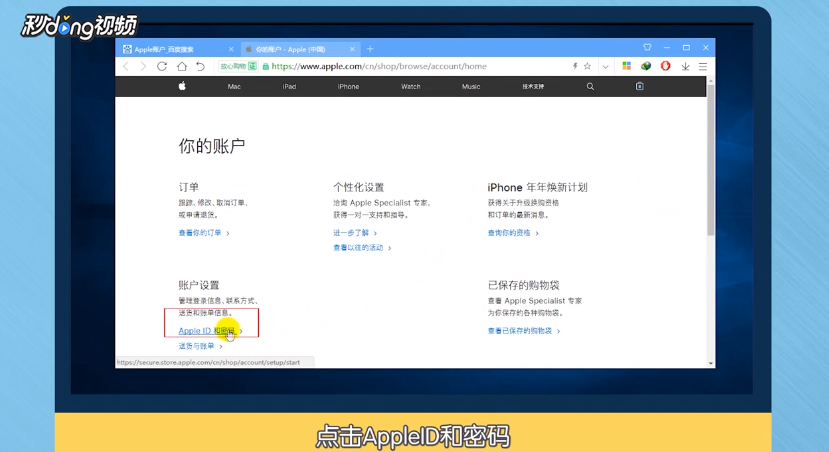
Task: Open Mac in Apple navigation
Action: click(234, 86)
